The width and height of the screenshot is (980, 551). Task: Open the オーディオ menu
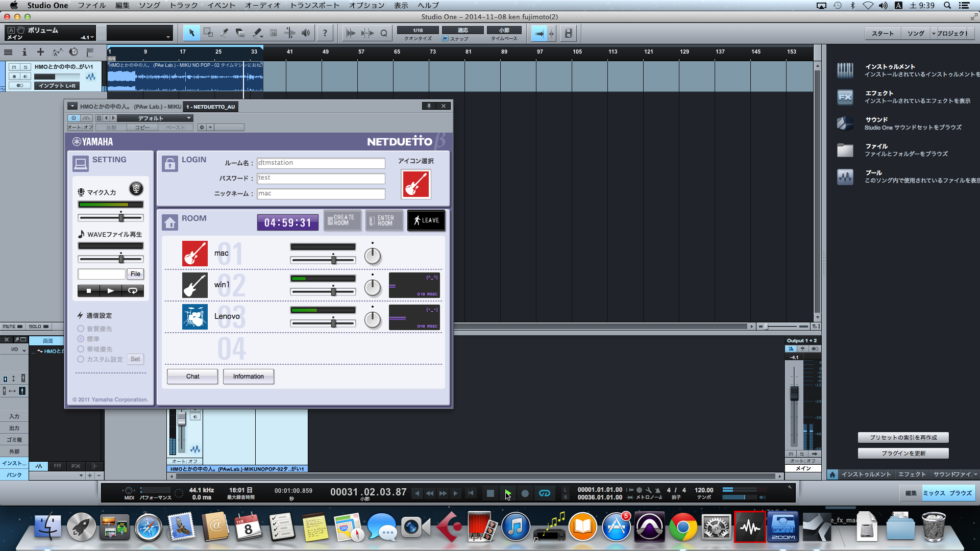click(263, 5)
